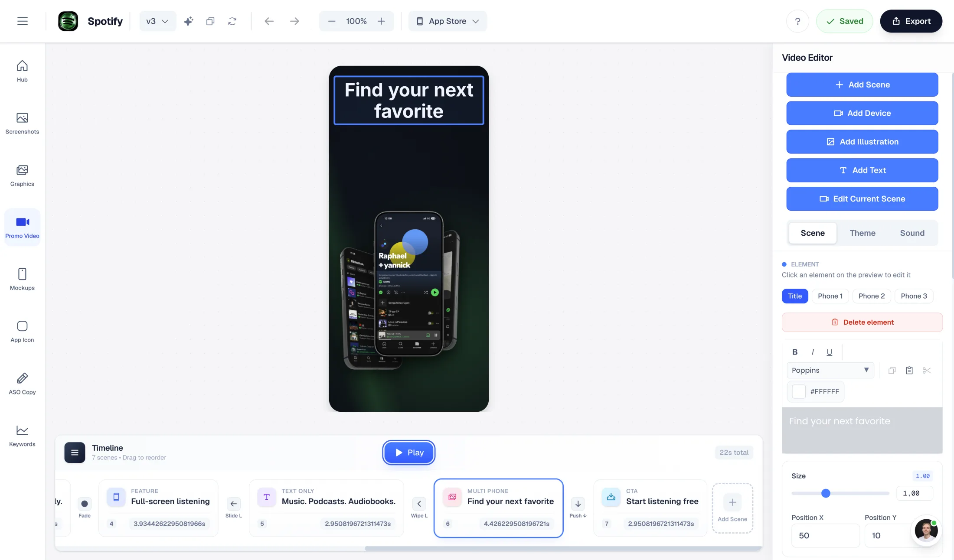Open Screenshots section in sidebar
Viewport: 954px width, 560px height.
click(x=22, y=123)
